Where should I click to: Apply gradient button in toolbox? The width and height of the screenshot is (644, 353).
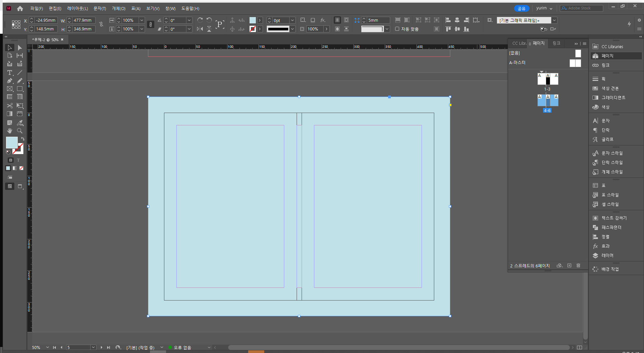[x=15, y=168]
